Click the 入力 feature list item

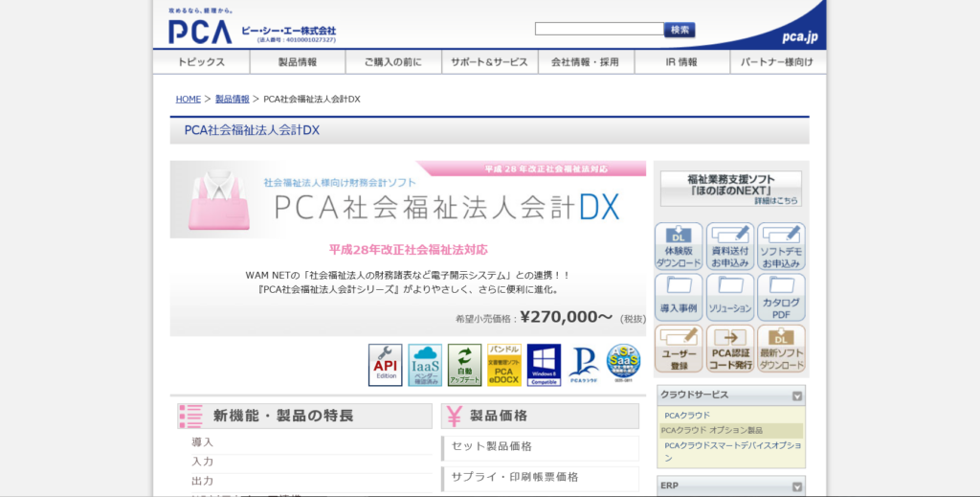203,462
